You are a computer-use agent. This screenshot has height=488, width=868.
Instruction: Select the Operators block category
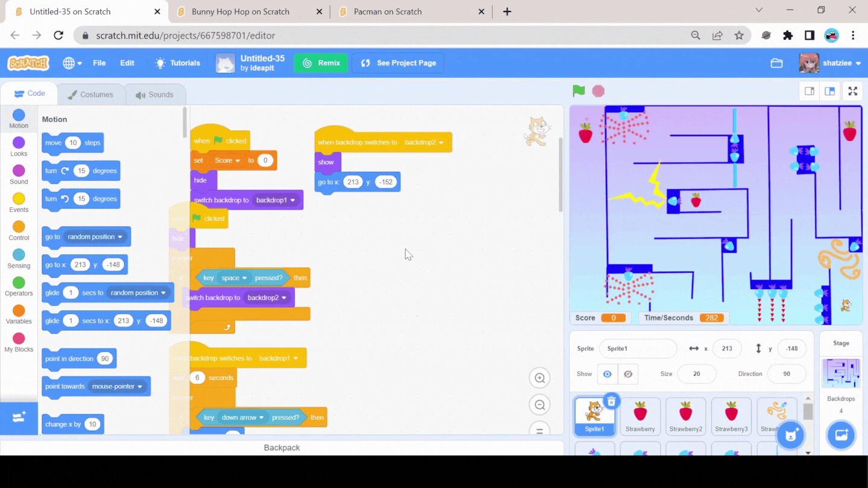19,287
